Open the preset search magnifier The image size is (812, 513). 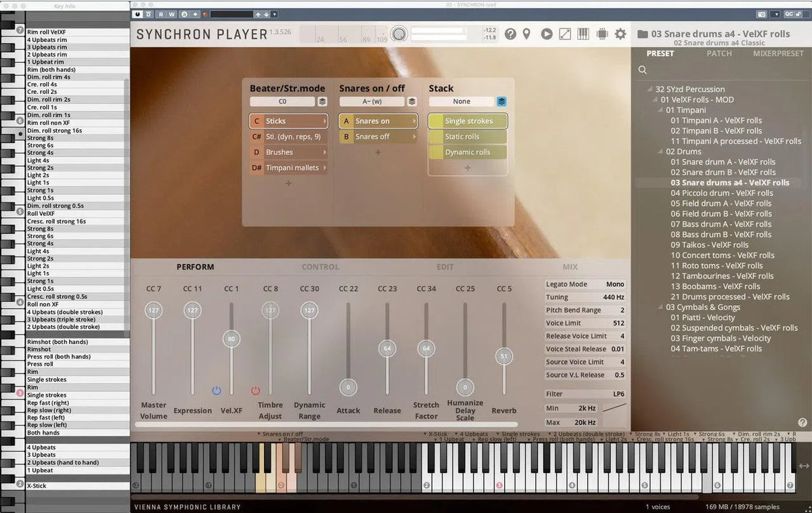coord(641,70)
